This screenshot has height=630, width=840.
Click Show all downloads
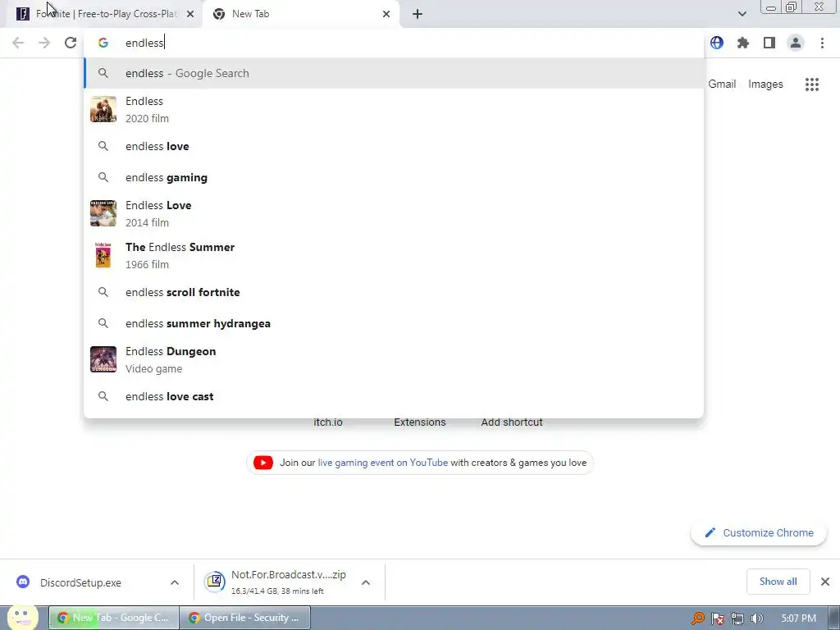pos(778,582)
